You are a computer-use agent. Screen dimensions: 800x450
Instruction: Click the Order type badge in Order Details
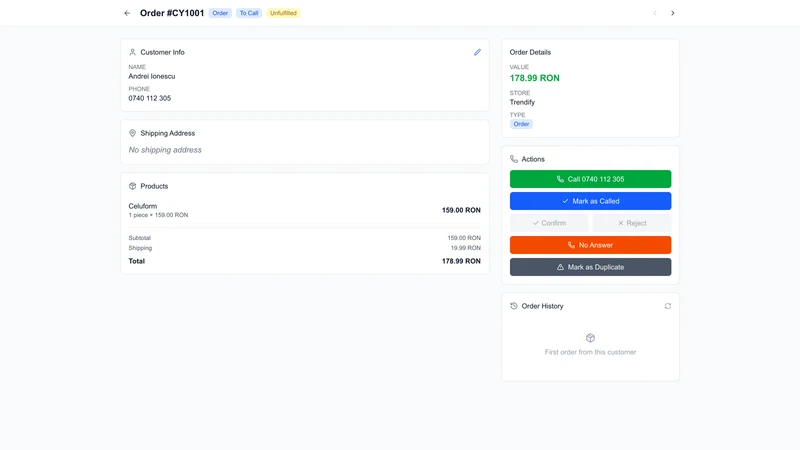[x=521, y=124]
